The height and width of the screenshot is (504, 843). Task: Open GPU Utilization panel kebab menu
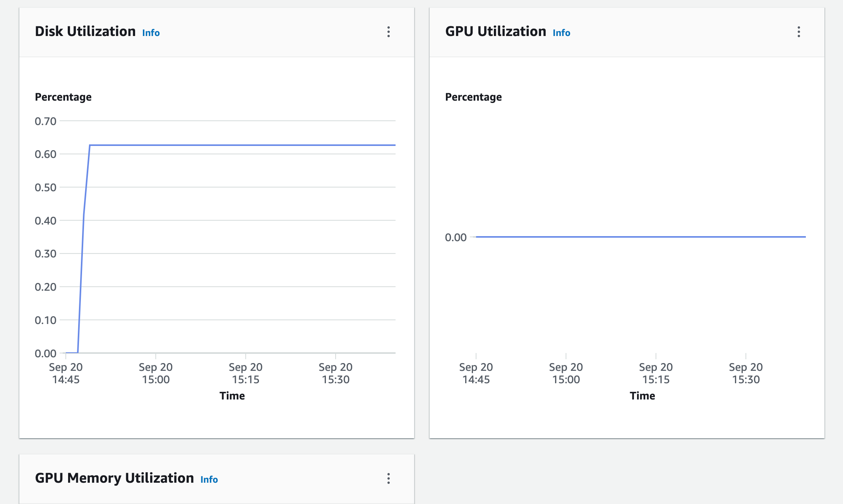(798, 32)
